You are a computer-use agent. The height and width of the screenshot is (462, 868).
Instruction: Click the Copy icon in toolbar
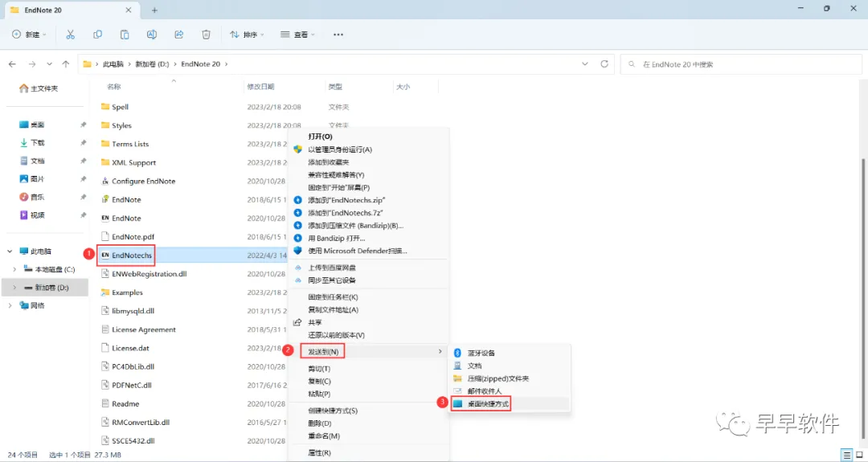[x=97, y=35]
